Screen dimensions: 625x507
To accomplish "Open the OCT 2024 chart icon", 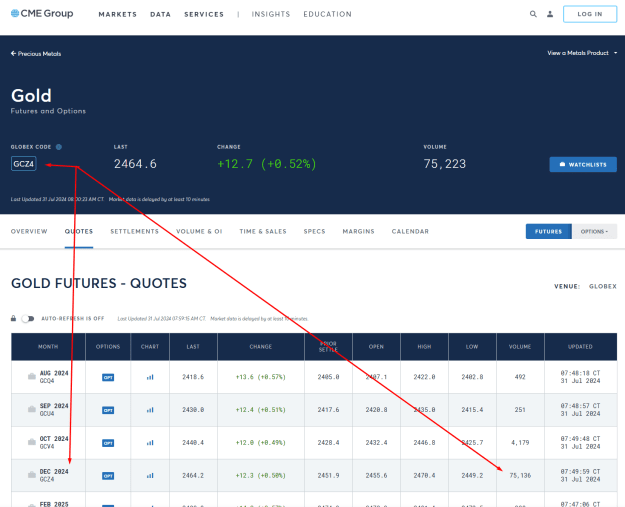I will click(x=150, y=442).
